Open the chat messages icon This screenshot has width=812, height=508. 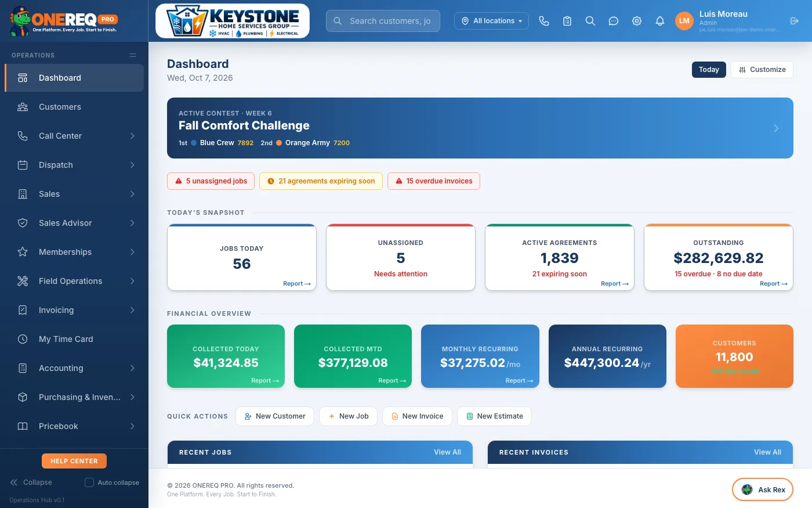point(614,21)
